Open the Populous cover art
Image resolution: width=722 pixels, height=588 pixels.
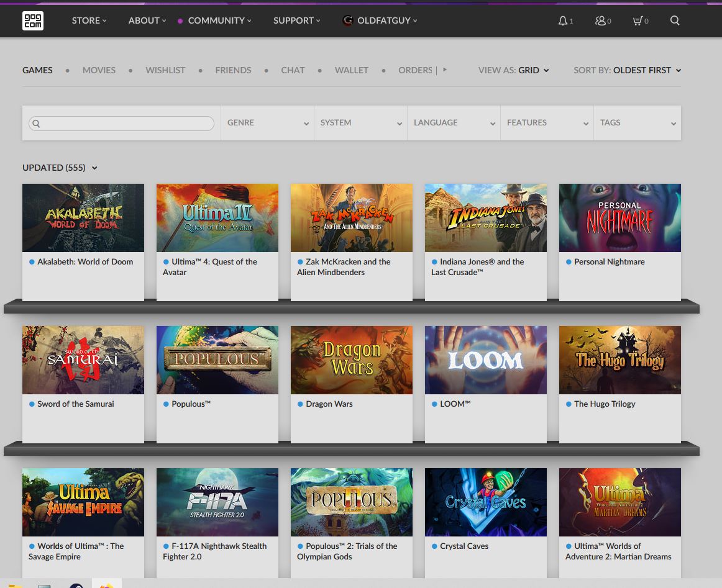click(x=217, y=360)
